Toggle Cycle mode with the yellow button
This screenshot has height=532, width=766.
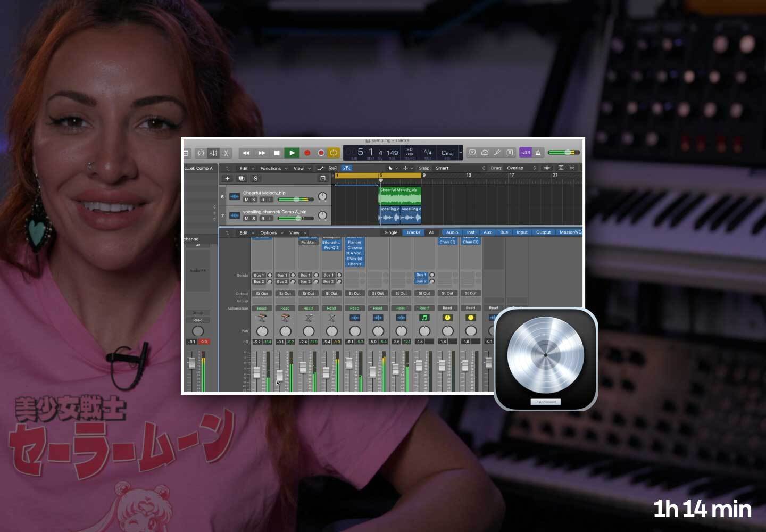tap(334, 153)
